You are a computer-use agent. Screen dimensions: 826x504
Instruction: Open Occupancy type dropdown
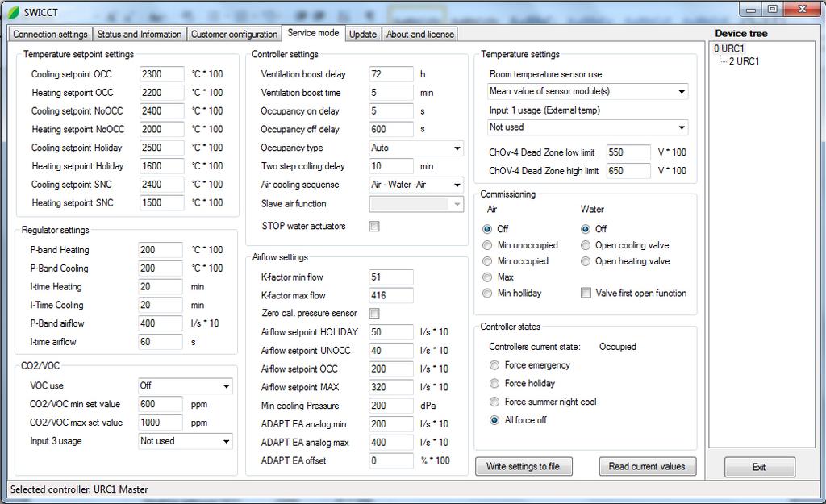point(416,148)
